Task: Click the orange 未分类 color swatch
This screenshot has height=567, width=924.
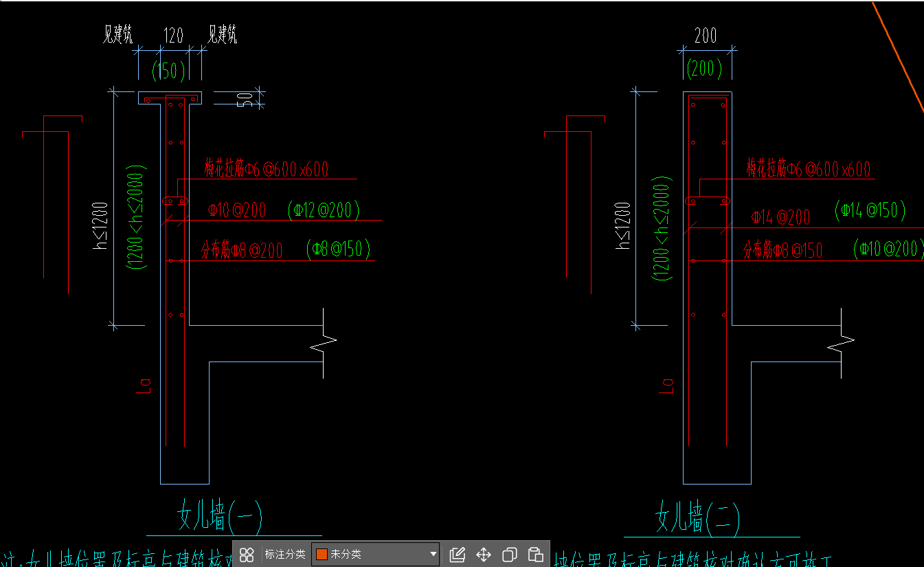Action: [x=322, y=555]
